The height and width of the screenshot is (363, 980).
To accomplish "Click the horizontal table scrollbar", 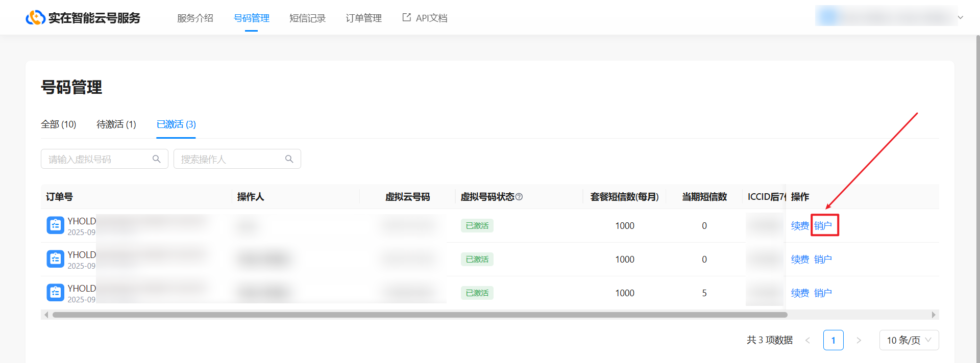I will [420, 315].
